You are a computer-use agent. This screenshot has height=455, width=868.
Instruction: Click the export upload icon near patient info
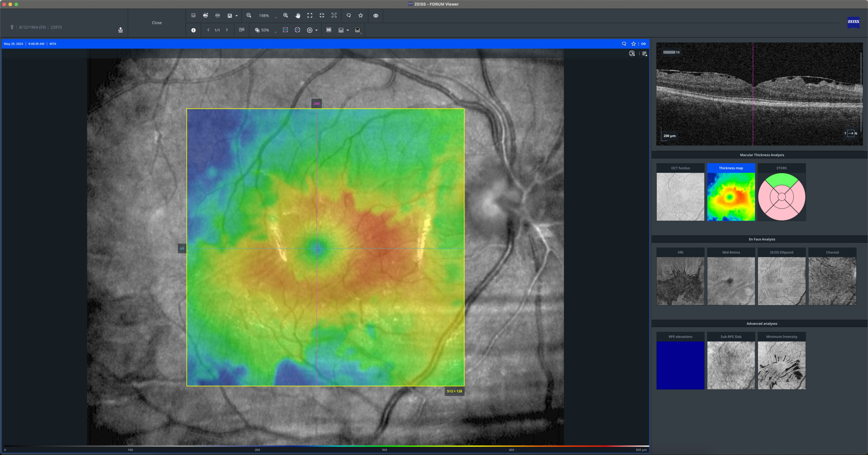tap(120, 30)
